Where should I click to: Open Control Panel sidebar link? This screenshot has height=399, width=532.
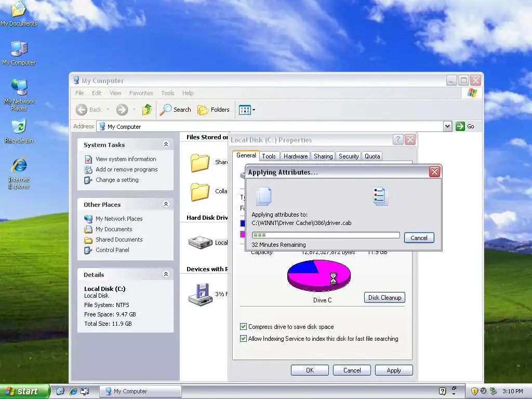click(112, 250)
